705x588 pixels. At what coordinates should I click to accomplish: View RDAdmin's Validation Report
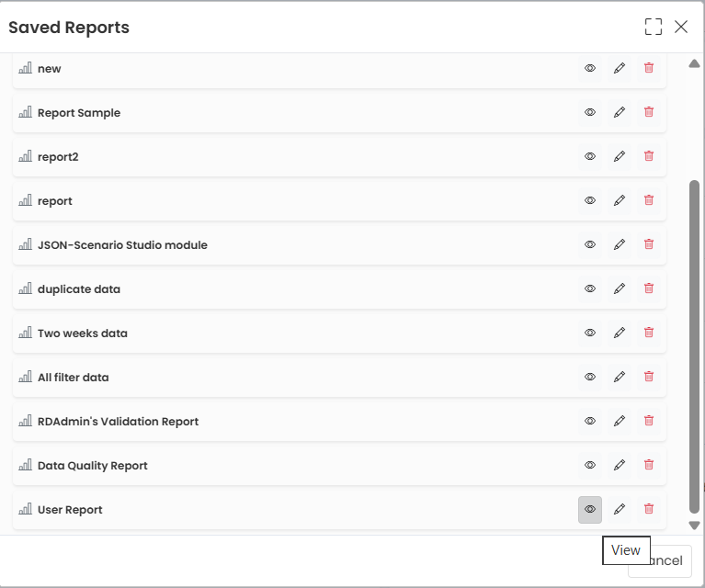click(590, 421)
